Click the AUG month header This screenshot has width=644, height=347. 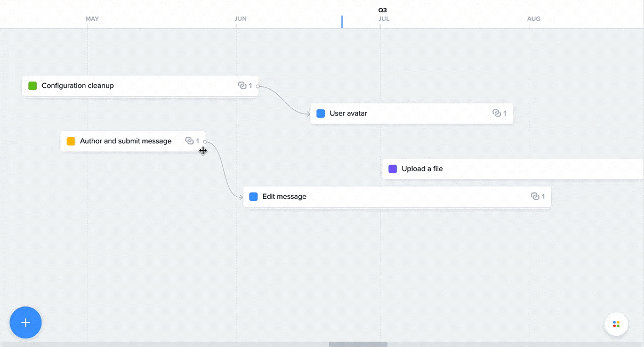(x=534, y=19)
